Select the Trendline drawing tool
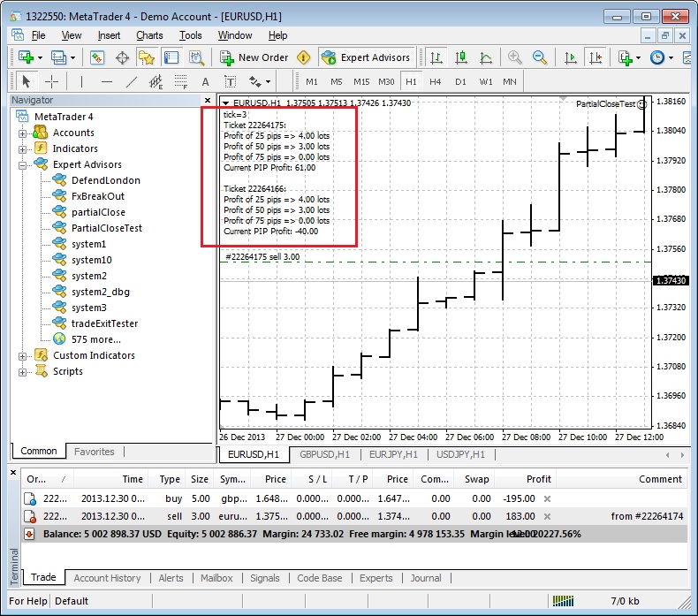 (x=132, y=81)
